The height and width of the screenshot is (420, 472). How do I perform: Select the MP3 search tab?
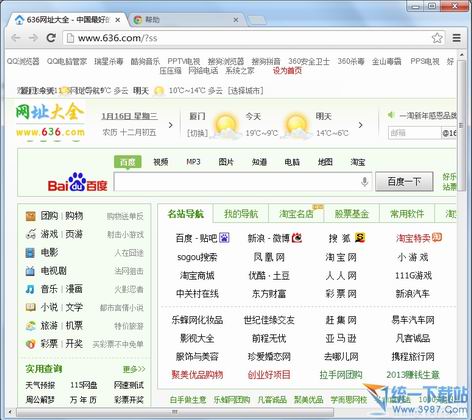(x=193, y=162)
